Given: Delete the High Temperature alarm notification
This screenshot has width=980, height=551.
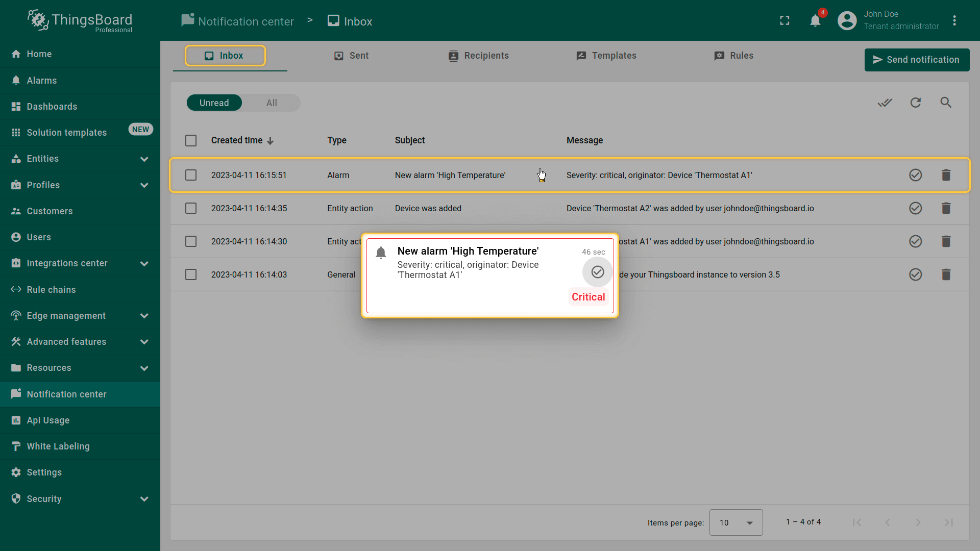Looking at the screenshot, I should point(946,175).
